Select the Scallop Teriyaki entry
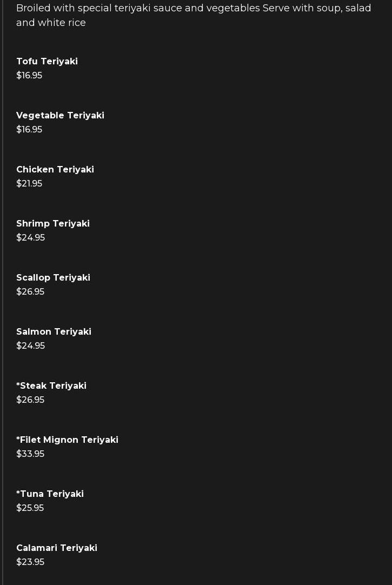This screenshot has height=585, width=392. point(53,278)
